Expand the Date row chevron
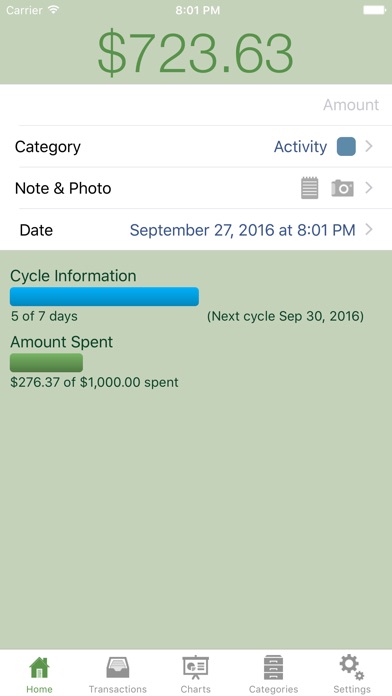 [369, 229]
